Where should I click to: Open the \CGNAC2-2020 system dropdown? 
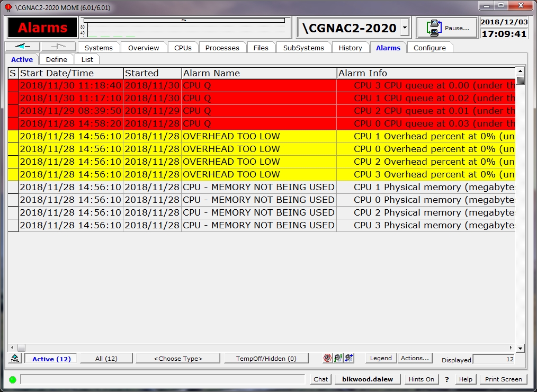(405, 28)
